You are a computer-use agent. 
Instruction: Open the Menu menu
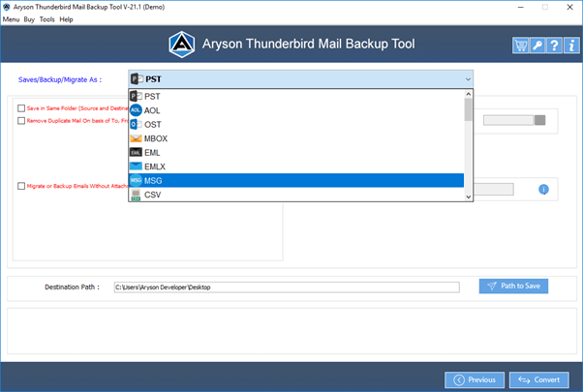11,19
